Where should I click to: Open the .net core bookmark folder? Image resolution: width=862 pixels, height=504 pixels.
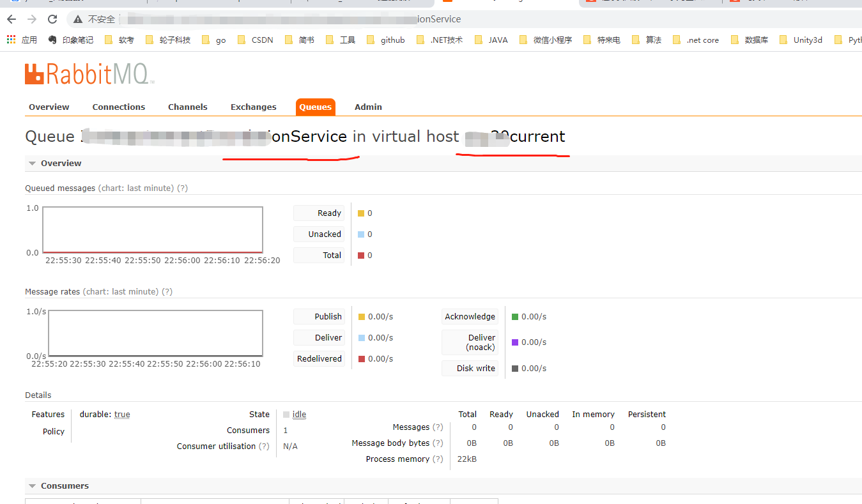697,40
